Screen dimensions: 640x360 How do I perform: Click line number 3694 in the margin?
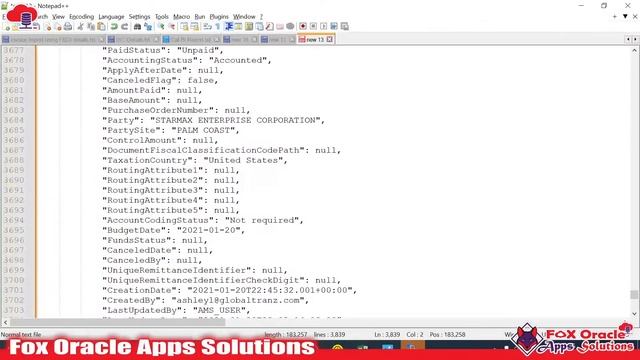14,220
